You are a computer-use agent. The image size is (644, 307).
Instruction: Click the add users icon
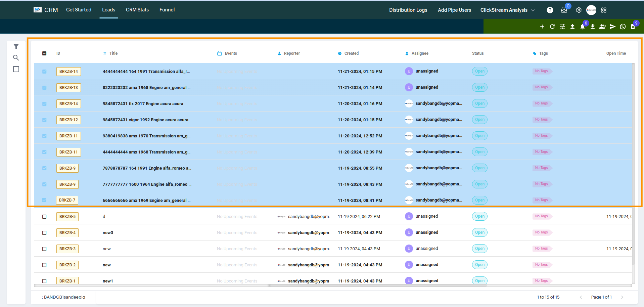603,27
